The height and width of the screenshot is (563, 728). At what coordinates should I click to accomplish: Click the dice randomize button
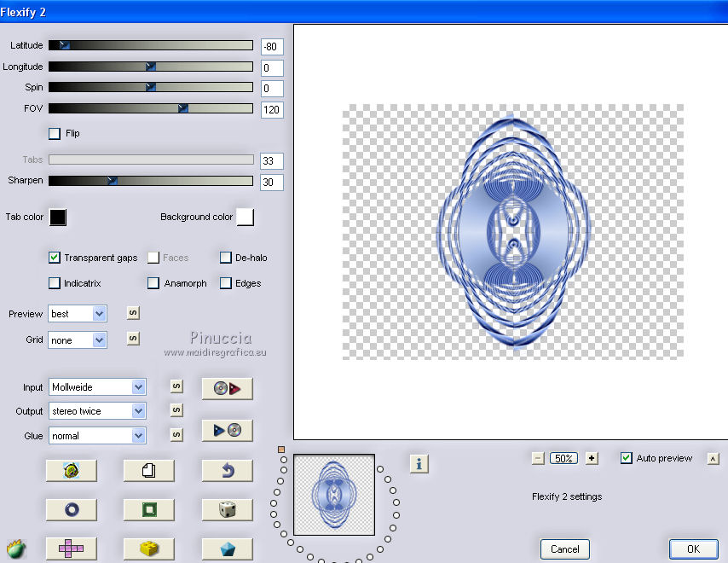(x=227, y=509)
